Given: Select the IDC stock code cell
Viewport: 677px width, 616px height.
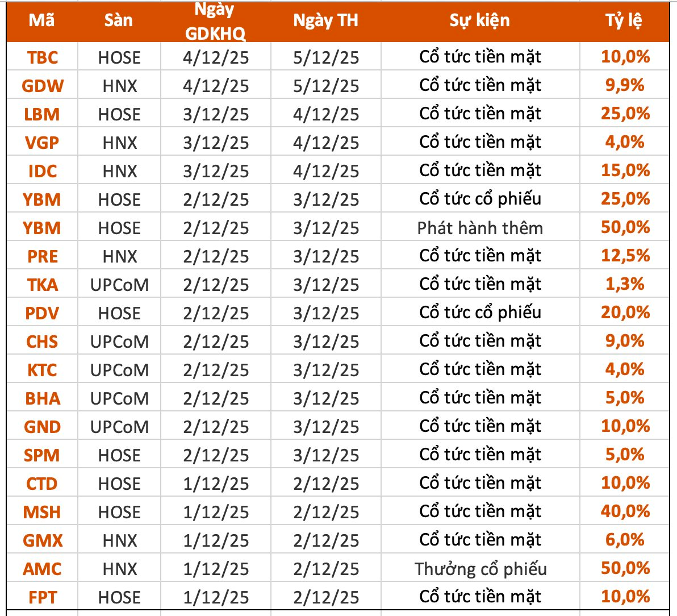Looking at the screenshot, I should click(42, 171).
